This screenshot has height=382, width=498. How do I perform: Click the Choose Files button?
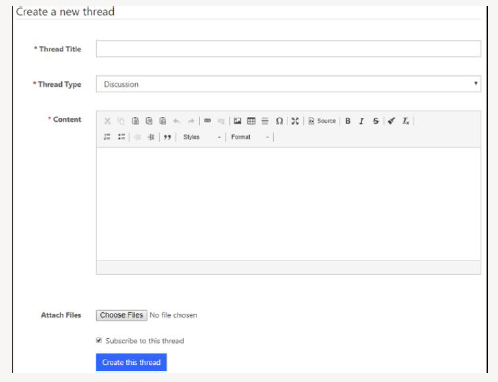point(122,315)
